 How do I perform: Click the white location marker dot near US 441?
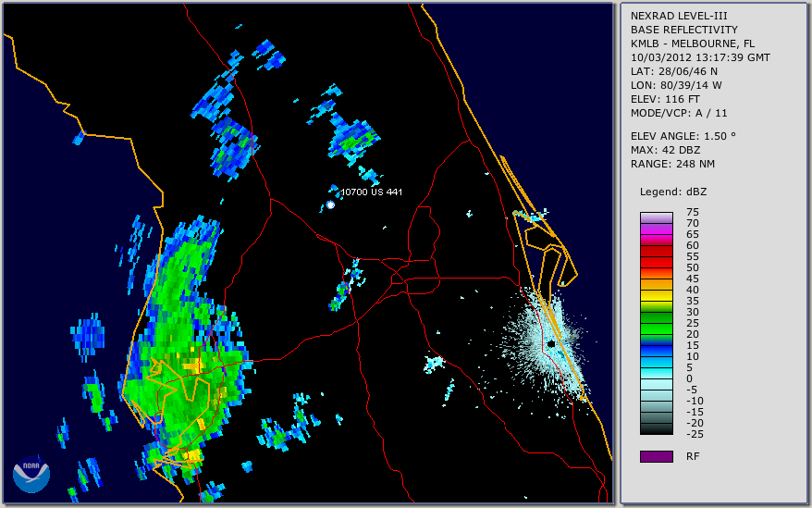tap(330, 205)
